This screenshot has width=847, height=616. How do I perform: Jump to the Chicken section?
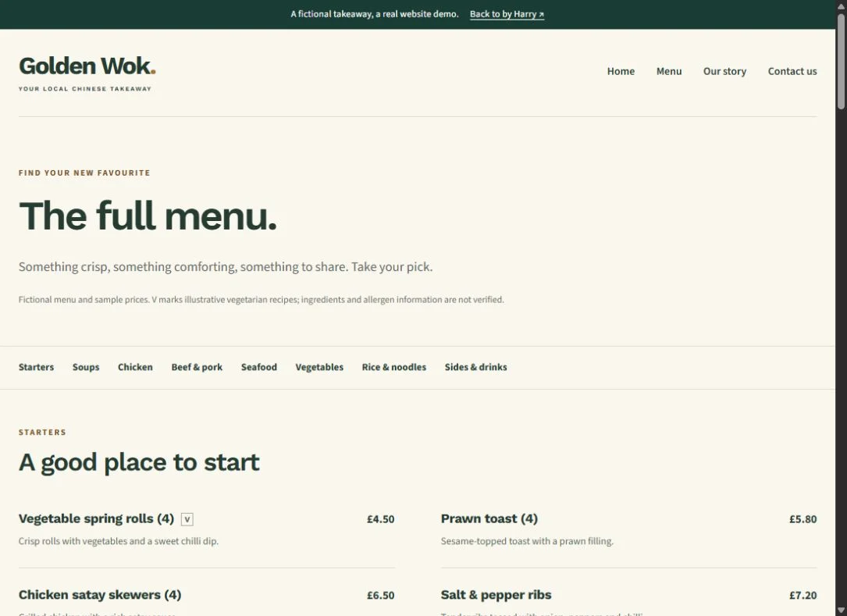coord(135,367)
